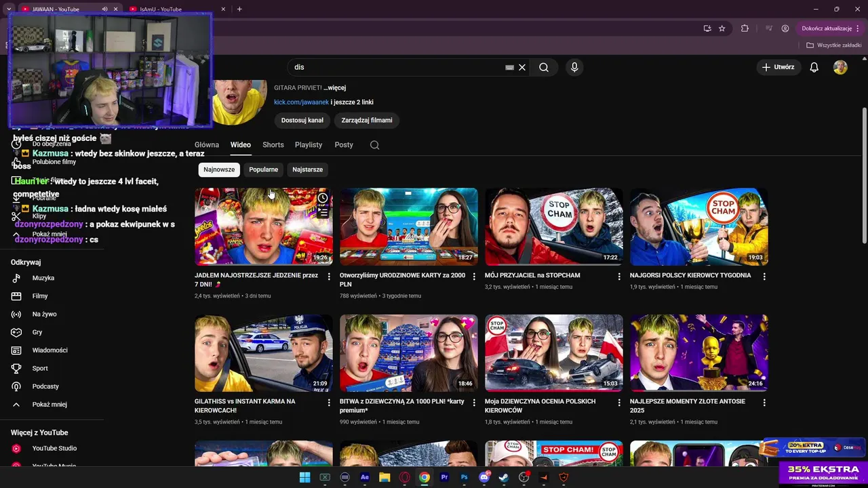Open Discord from the taskbar
868x488 pixels.
click(x=484, y=477)
